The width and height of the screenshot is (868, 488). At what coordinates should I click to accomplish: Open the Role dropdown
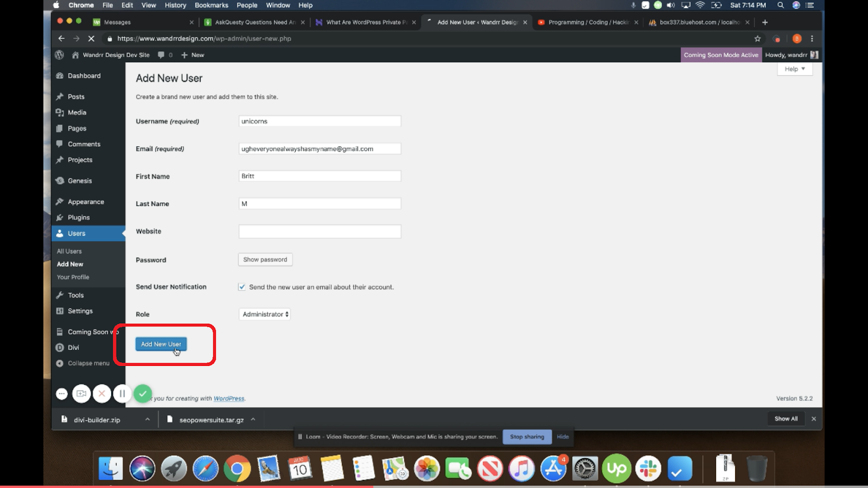pyautogui.click(x=264, y=314)
